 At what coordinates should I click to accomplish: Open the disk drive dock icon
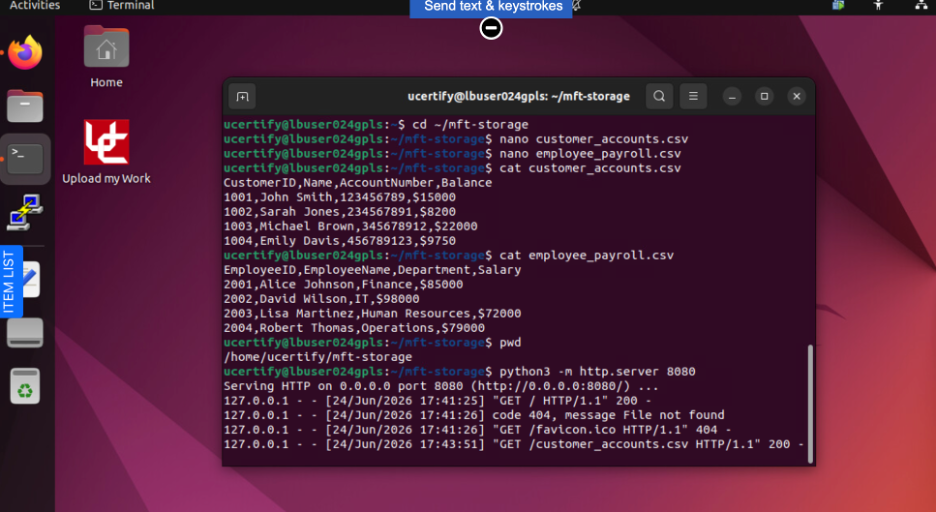[25, 332]
